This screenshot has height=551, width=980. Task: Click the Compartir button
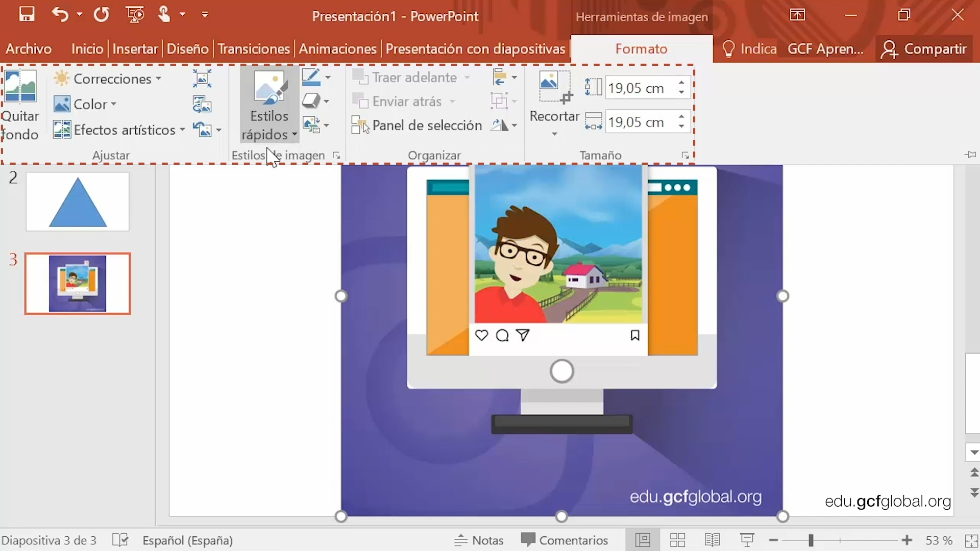tap(925, 49)
